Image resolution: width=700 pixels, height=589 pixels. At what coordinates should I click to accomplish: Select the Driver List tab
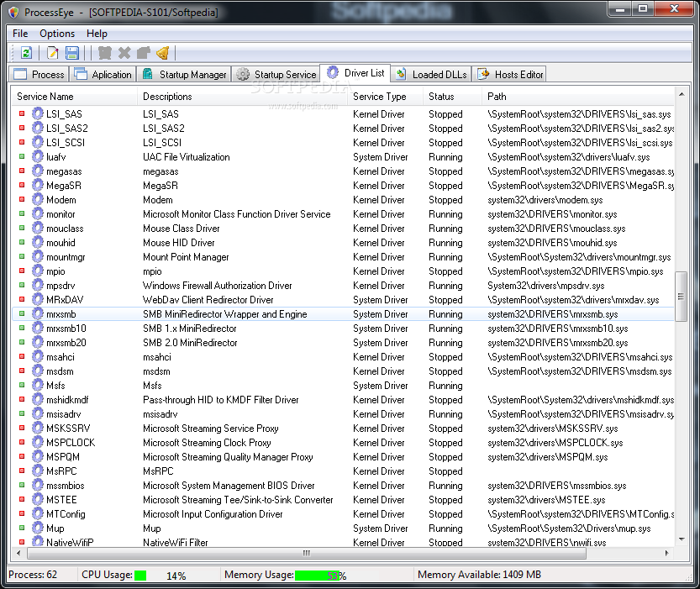pos(355,73)
